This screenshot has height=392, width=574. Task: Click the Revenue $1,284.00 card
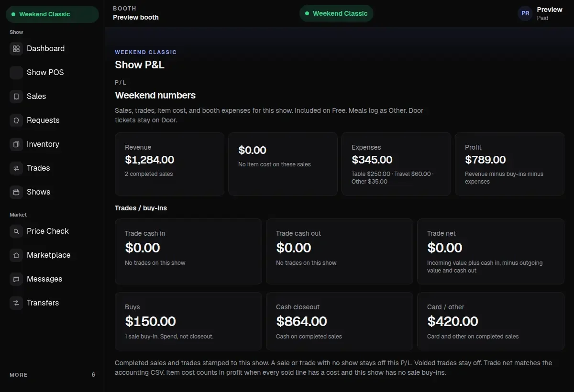(x=169, y=164)
